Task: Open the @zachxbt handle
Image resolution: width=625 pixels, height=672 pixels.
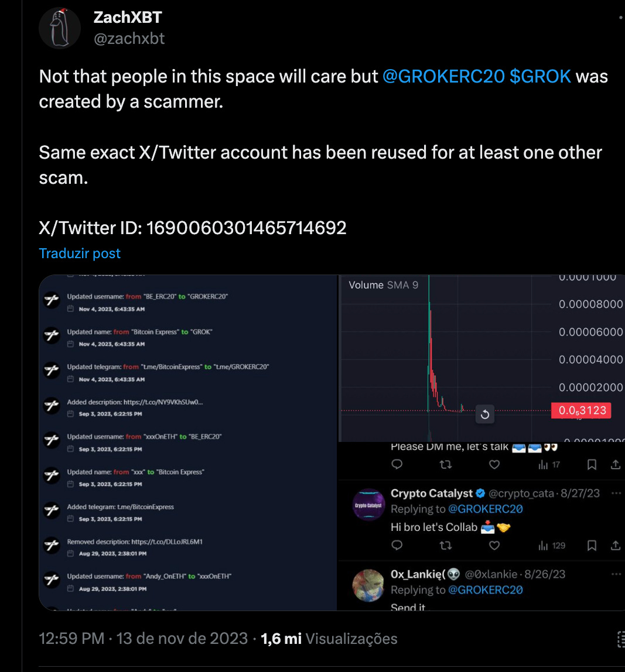Action: (129, 39)
